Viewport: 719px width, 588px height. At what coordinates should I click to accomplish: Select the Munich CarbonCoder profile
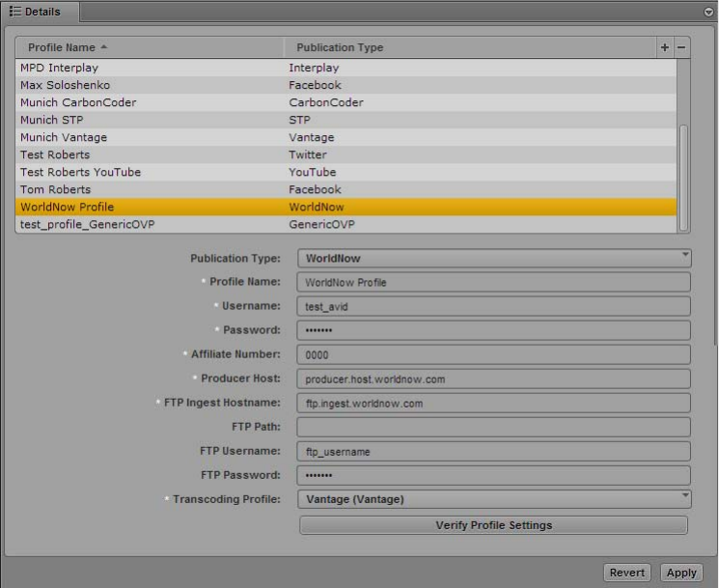pos(346,102)
